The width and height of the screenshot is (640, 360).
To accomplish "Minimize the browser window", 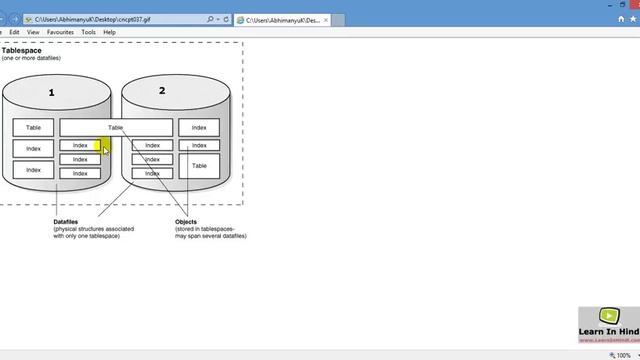I will click(x=610, y=5).
